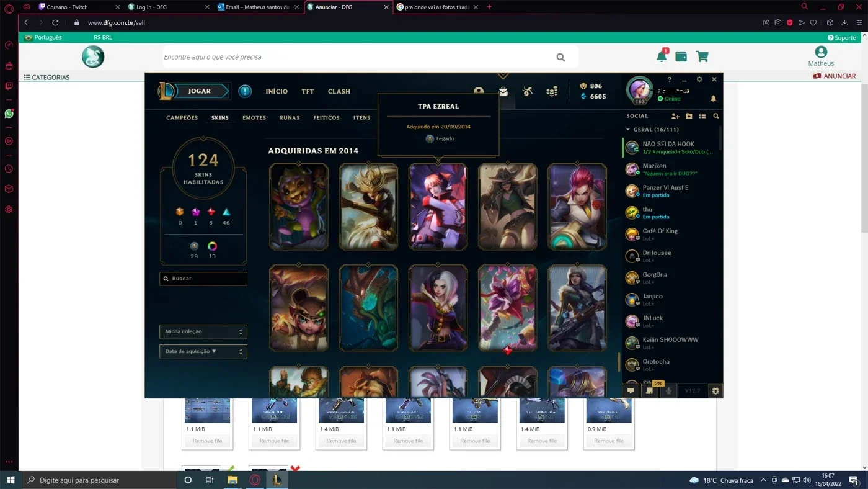Open the League store coins icon
Screen dimensions: 868x489
click(x=552, y=91)
